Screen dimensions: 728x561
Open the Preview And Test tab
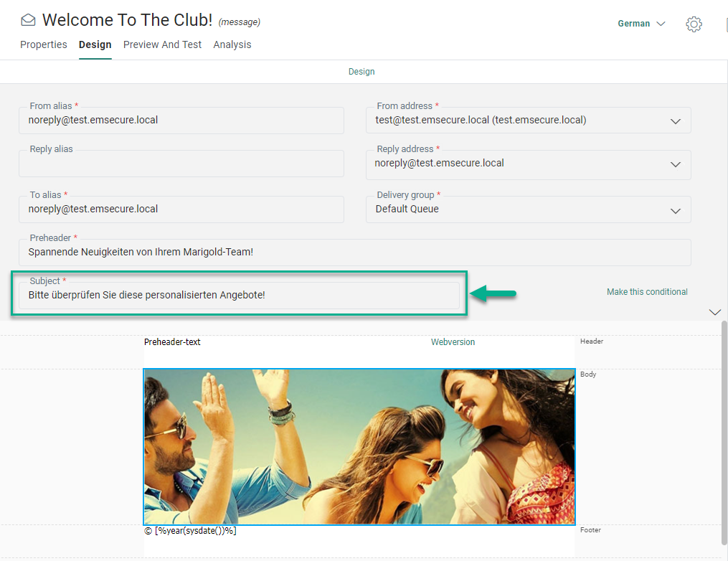[x=163, y=44]
